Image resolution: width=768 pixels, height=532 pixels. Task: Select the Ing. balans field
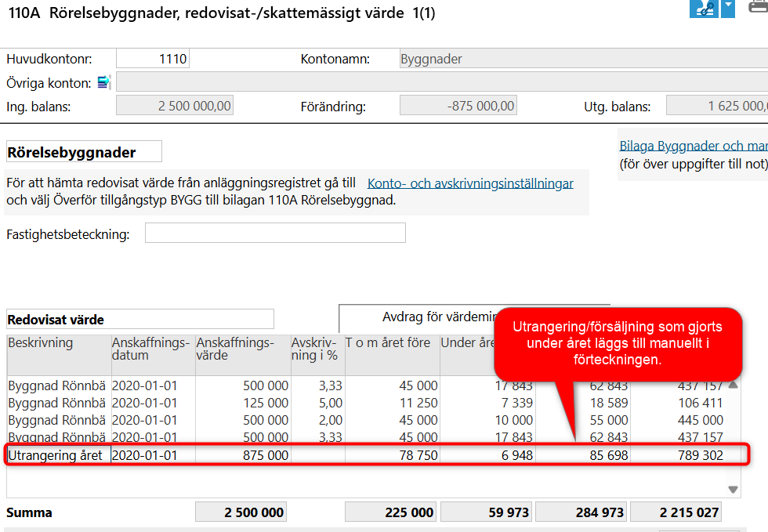[174, 106]
